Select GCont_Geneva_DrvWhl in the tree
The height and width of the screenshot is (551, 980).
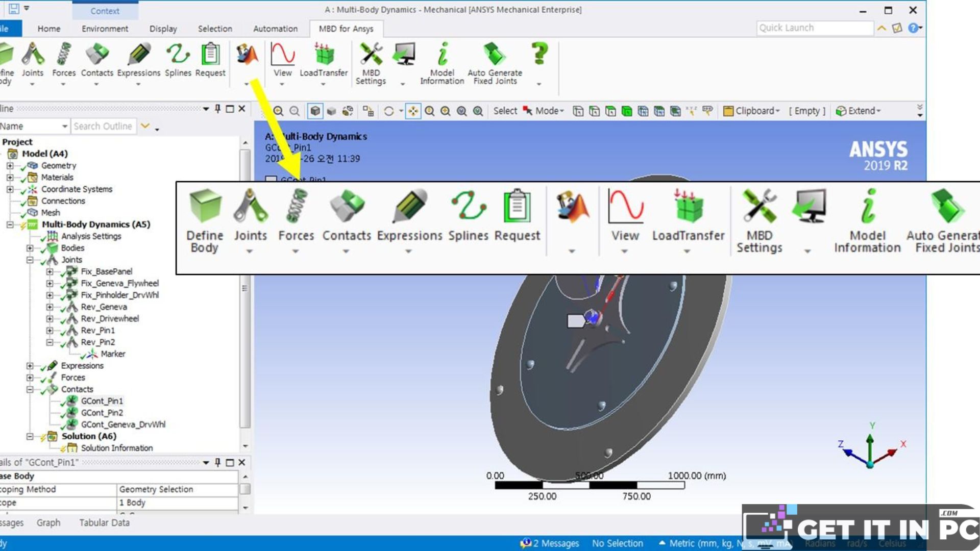pos(123,424)
